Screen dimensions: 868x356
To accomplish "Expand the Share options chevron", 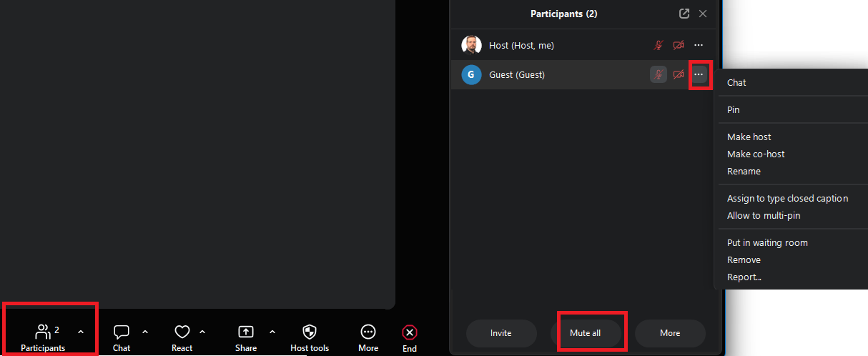I will tap(272, 332).
